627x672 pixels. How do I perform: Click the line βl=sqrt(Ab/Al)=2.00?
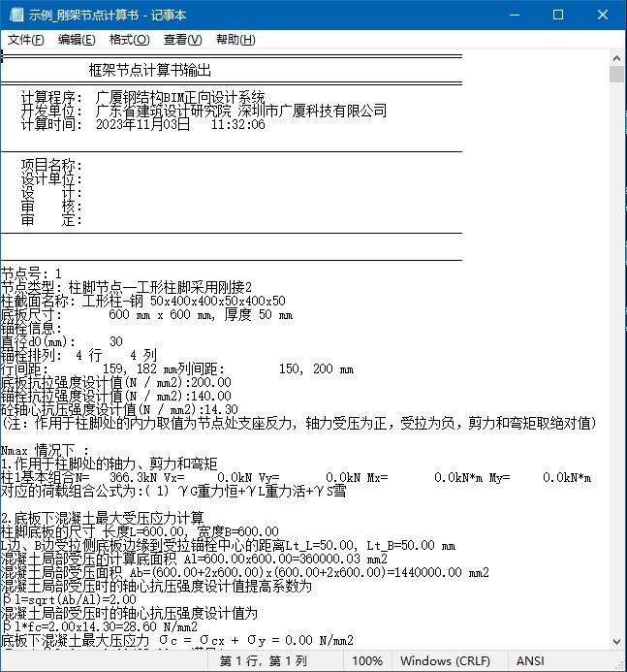point(69,599)
